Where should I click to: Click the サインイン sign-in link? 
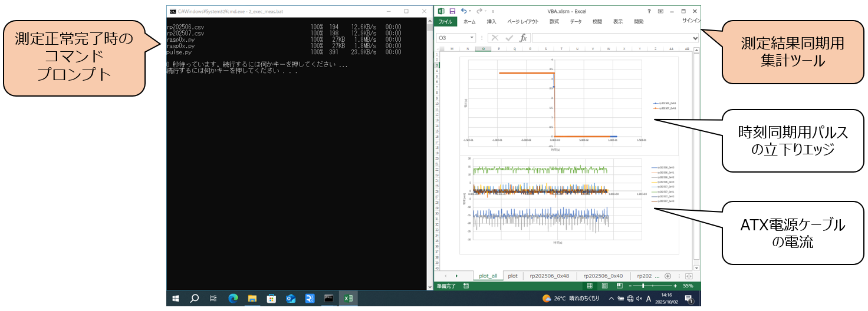(691, 21)
